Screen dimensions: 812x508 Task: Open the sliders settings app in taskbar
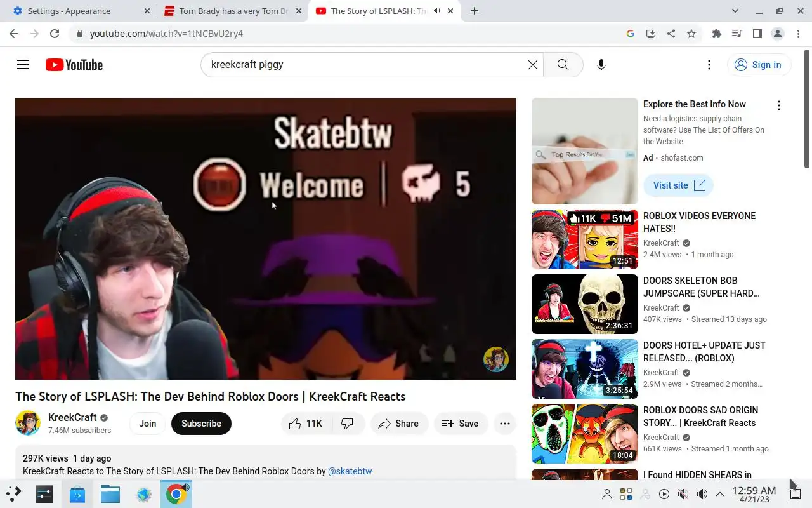click(x=44, y=494)
